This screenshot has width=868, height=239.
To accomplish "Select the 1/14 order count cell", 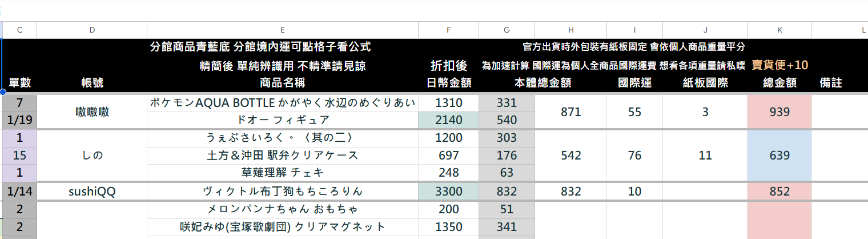I will pyautogui.click(x=20, y=192).
